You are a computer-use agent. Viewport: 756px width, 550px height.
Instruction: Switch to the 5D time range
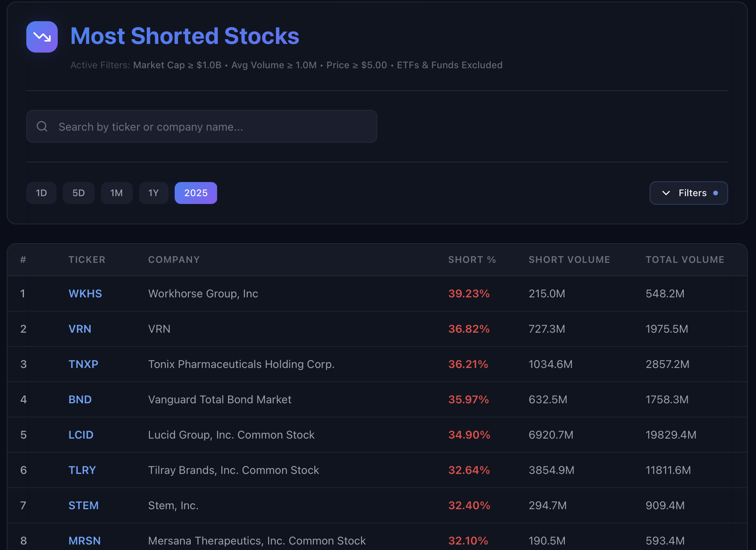79,193
